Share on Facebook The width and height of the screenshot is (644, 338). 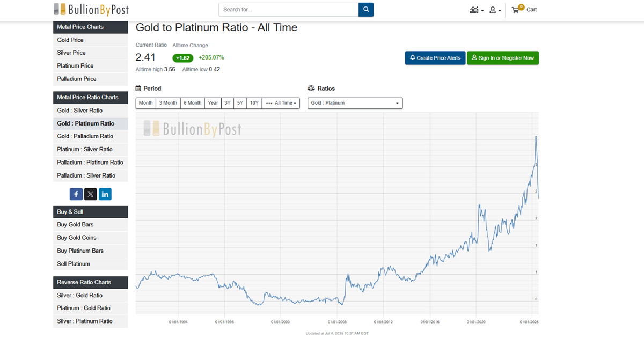76,194
